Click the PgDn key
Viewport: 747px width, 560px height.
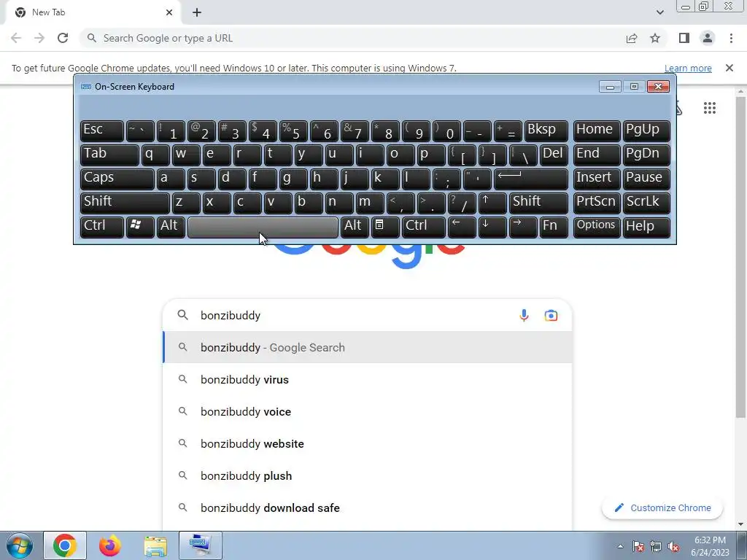[646, 155]
